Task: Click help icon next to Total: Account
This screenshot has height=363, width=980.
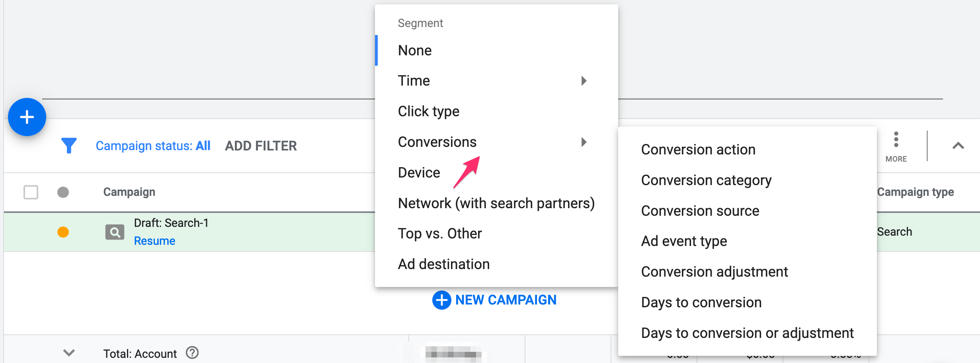Action: (x=192, y=353)
